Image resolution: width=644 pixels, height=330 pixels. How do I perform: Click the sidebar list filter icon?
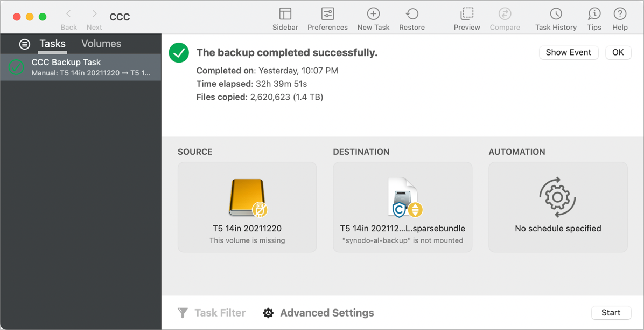click(24, 44)
